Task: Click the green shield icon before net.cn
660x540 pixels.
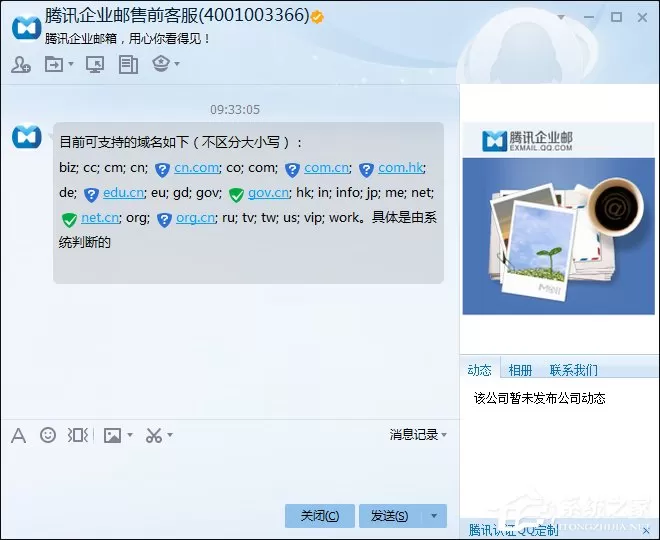Action: coord(69,220)
